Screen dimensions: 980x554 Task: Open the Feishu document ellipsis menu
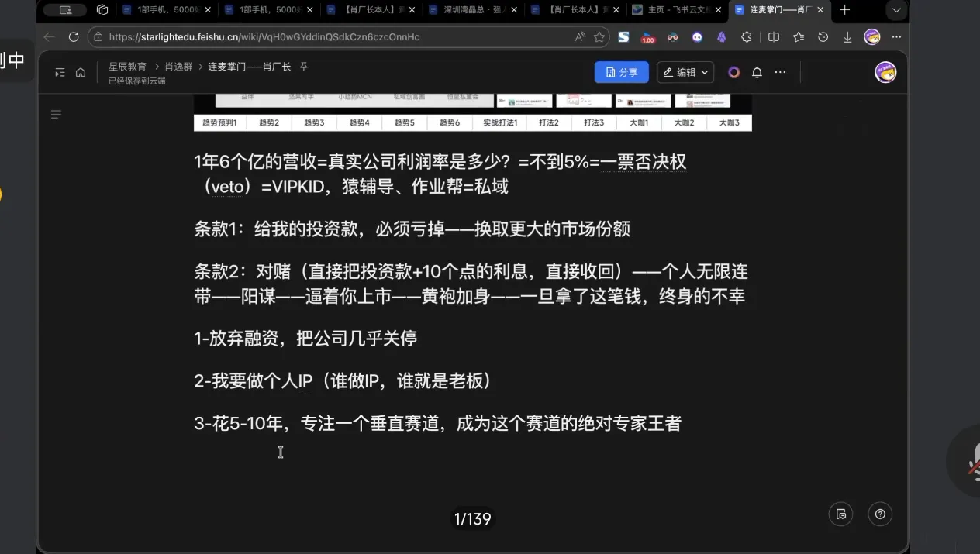(780, 71)
